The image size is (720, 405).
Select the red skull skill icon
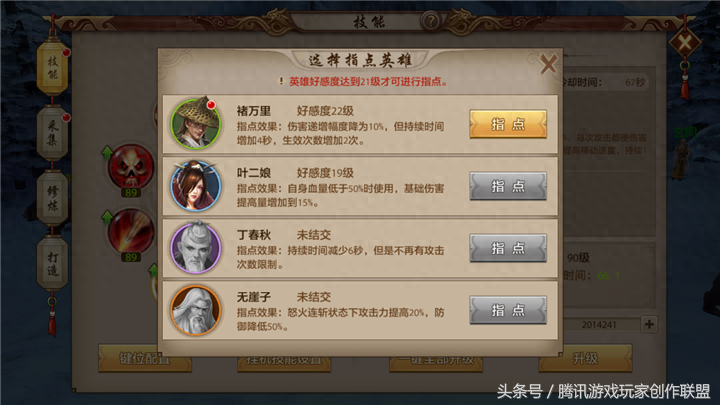coord(131,167)
